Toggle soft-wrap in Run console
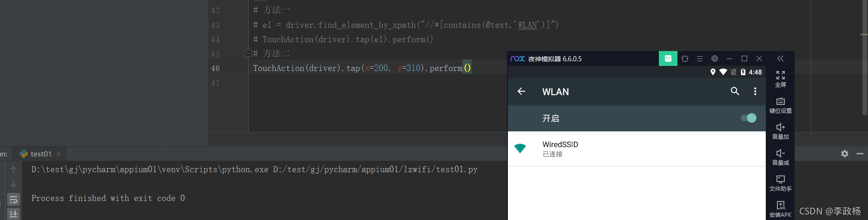The height and width of the screenshot is (220, 868). point(13,200)
